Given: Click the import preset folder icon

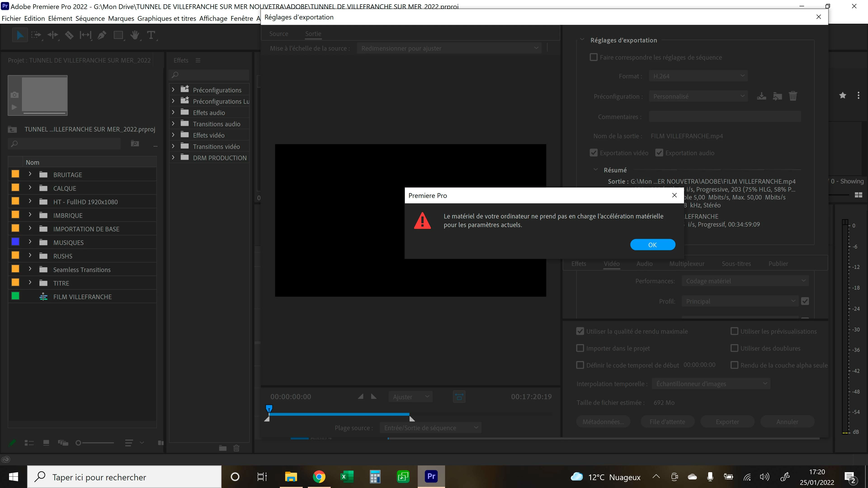Looking at the screenshot, I should click(x=777, y=96).
